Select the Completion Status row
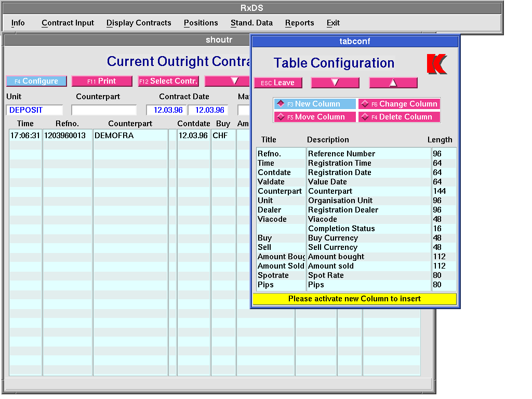This screenshot has width=532, height=399. (356, 229)
